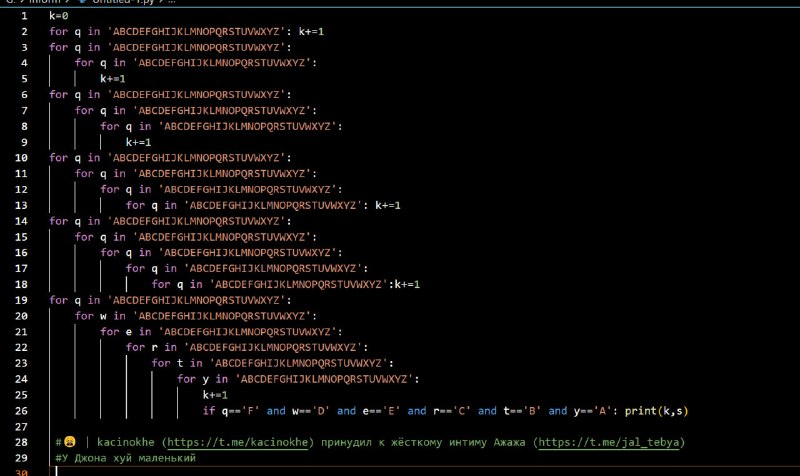Click the 'if' keyword on line 26
The height and width of the screenshot is (476, 800).
(x=209, y=411)
